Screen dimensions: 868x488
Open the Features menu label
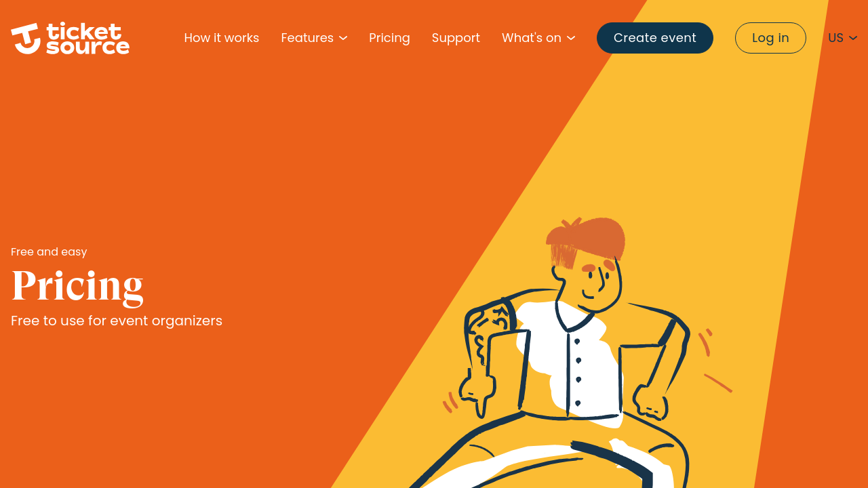coord(307,38)
